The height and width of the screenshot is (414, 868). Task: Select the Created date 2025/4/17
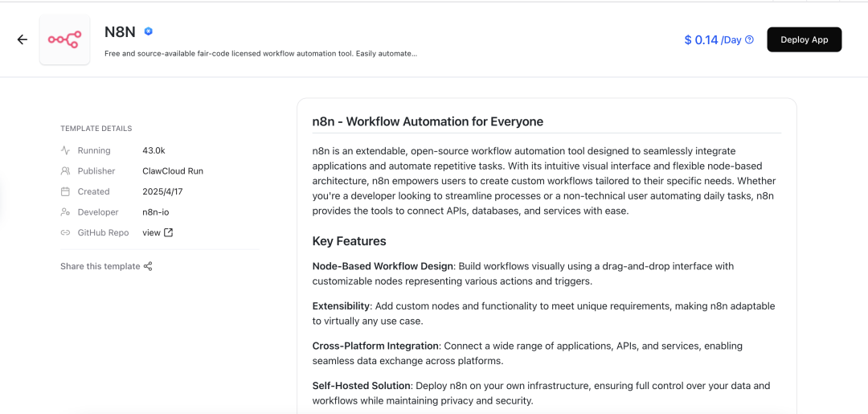tap(161, 191)
